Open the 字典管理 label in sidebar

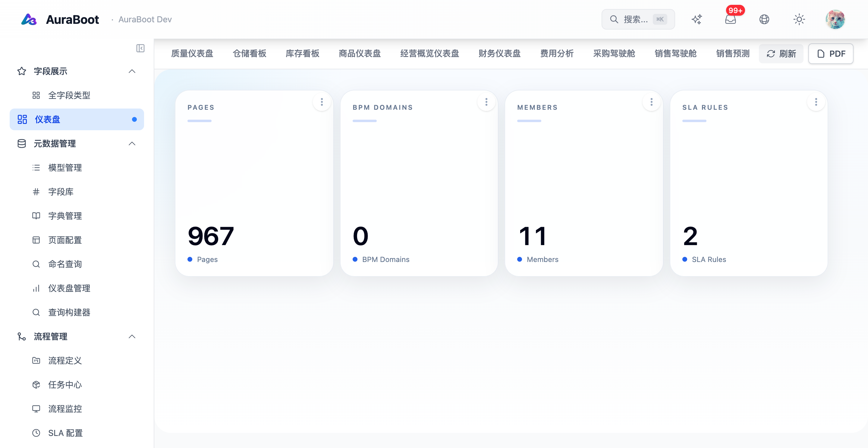pyautogui.click(x=65, y=216)
